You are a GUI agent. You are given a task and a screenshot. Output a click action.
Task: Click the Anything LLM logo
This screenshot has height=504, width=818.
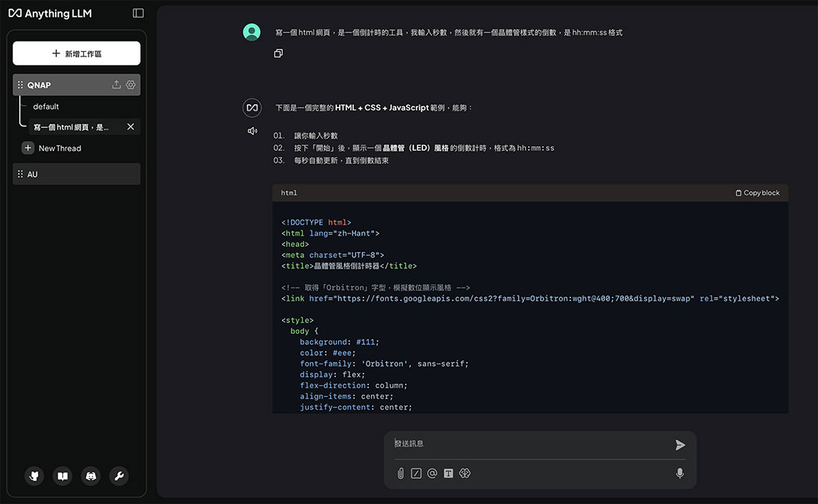[50, 13]
